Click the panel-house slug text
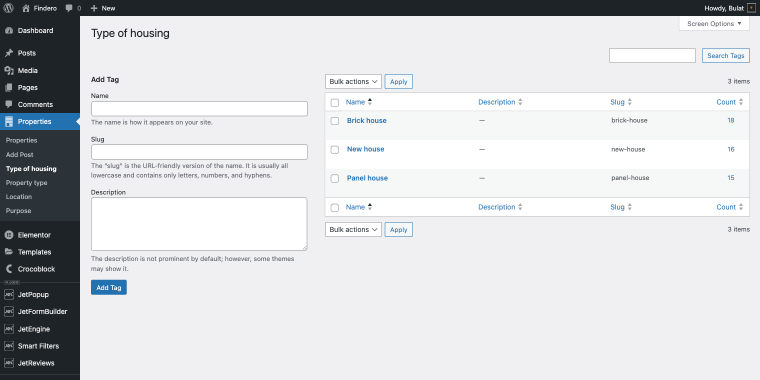 630,178
